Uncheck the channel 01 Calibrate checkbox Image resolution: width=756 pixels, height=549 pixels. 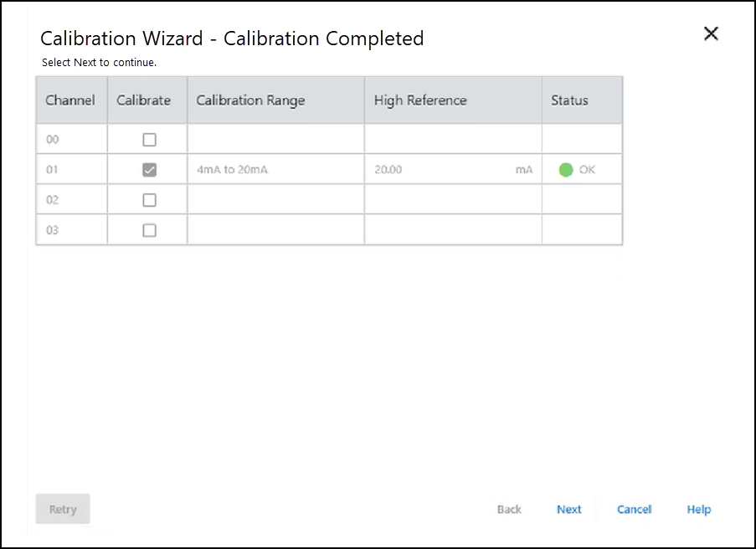(x=149, y=170)
